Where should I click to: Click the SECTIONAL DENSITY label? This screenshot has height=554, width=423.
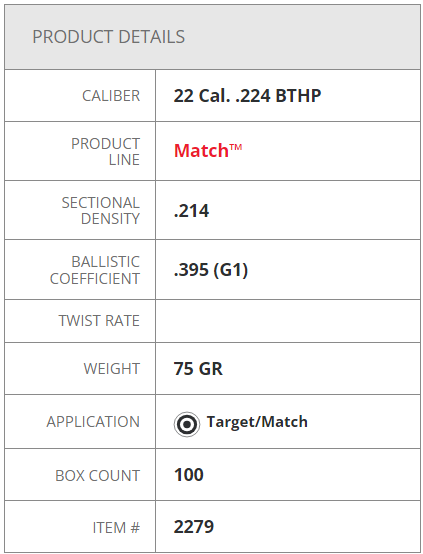tap(101, 211)
